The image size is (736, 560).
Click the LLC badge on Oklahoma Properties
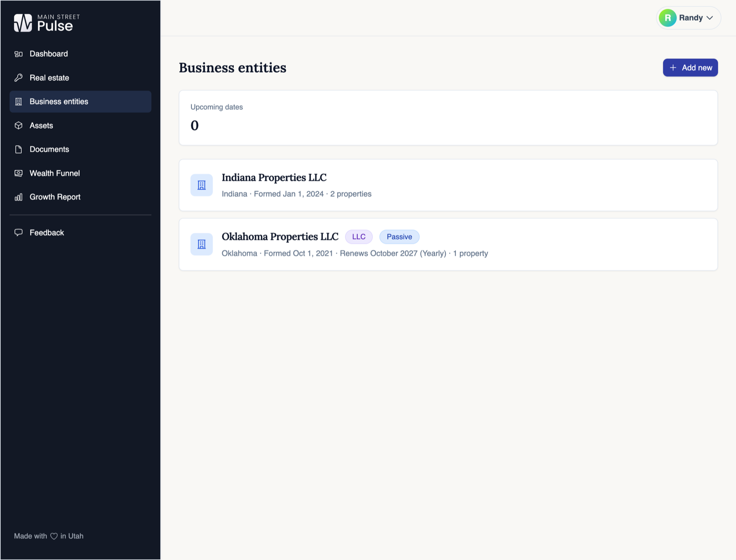tap(359, 237)
